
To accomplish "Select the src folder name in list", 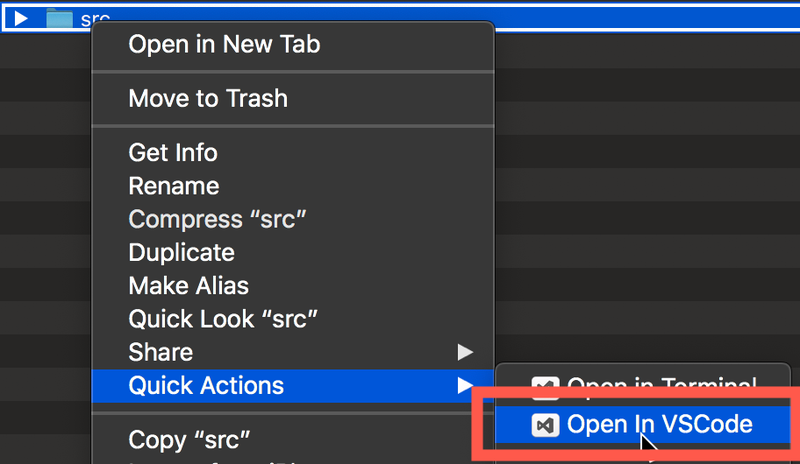I will (95, 19).
